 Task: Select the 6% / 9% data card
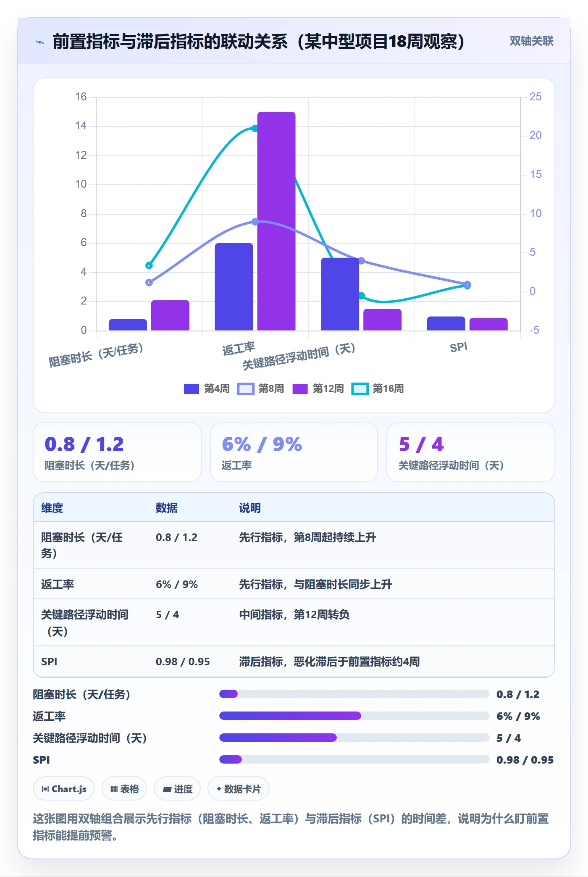coord(294,452)
